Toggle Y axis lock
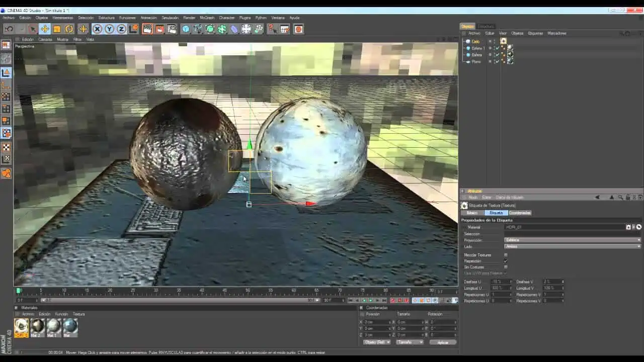644x362 pixels. 109,29
